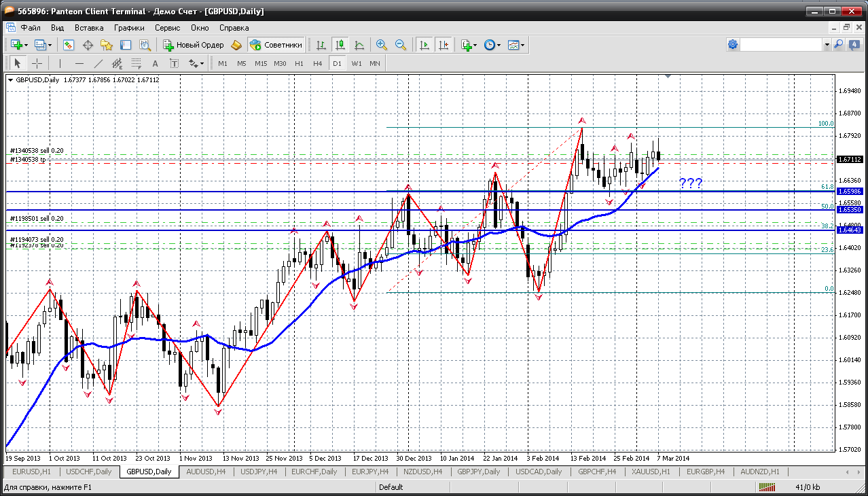
Task: Select the Fibonacci retracement drawing tool
Action: [137, 63]
